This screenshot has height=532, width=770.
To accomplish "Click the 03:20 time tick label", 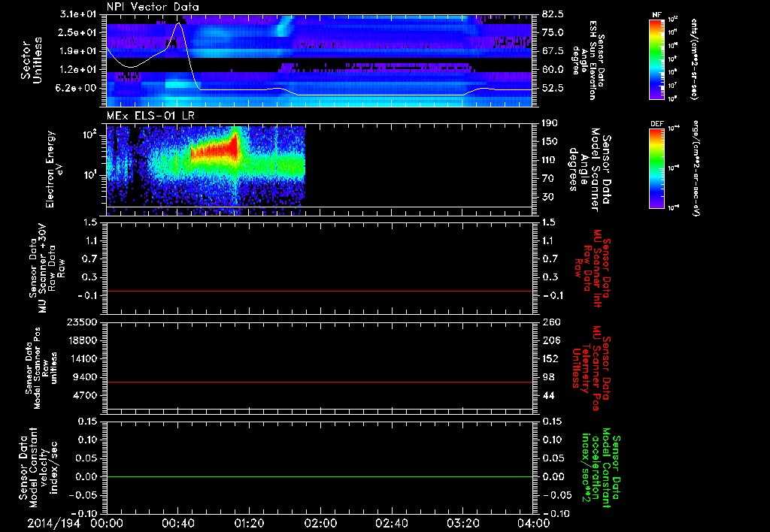I will click(462, 523).
